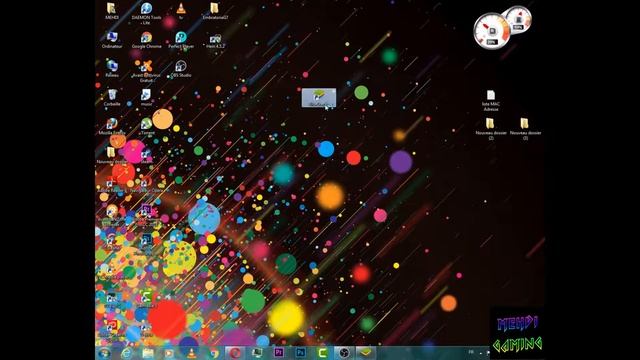Select the Google Chrome desktop shortcut
This screenshot has height=360, width=640.
coord(147,40)
